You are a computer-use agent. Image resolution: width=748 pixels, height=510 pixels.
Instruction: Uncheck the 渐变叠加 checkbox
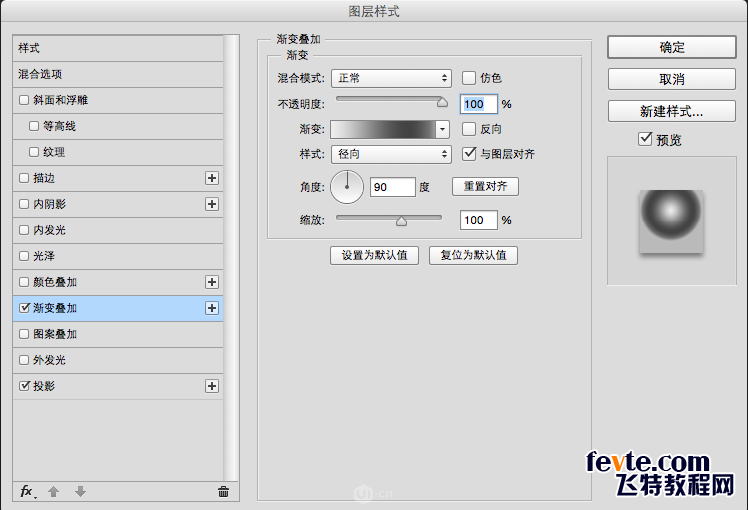coord(24,308)
